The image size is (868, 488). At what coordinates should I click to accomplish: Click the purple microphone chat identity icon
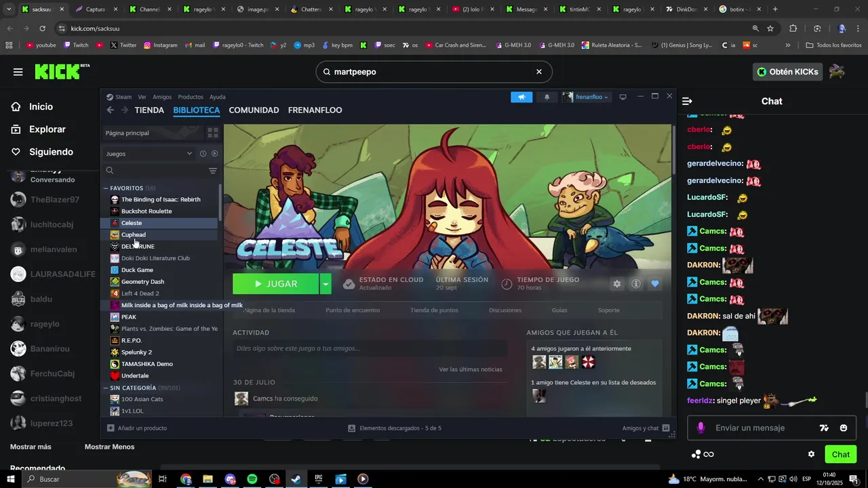pos(701,428)
